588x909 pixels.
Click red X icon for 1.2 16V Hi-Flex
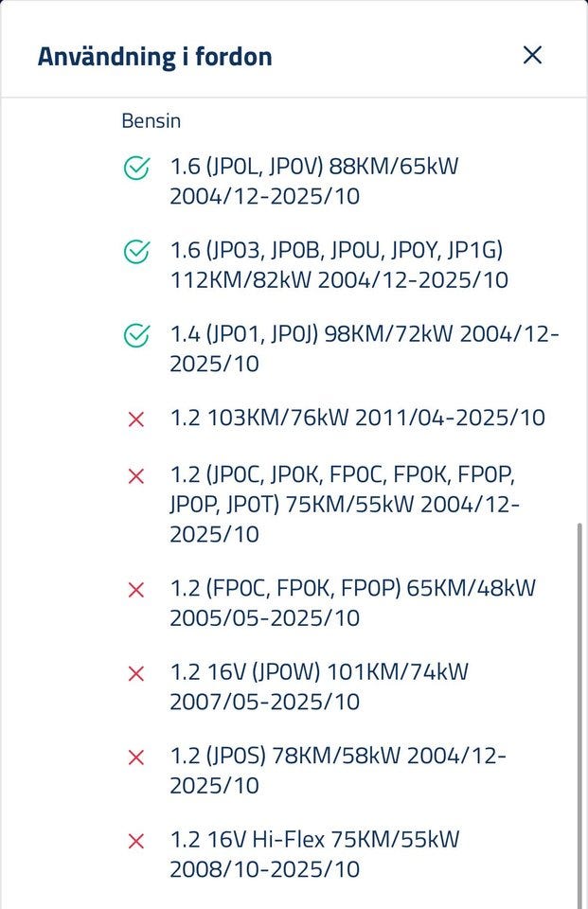point(136,840)
